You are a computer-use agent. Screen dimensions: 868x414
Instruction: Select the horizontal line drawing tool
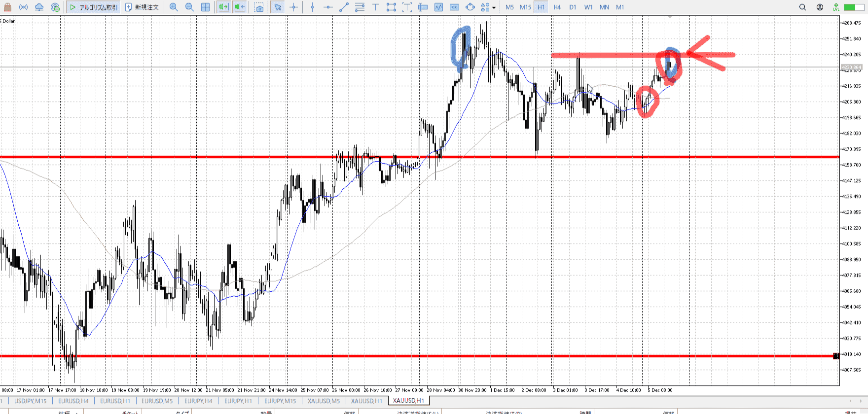click(x=328, y=7)
